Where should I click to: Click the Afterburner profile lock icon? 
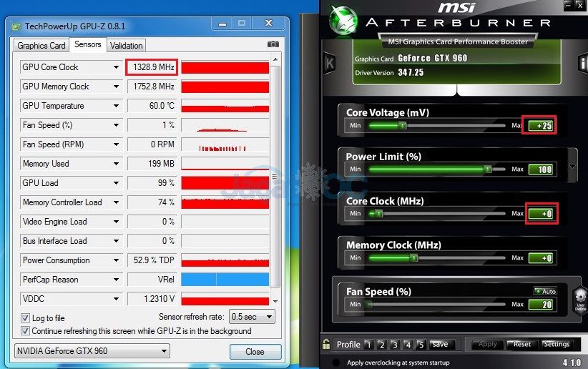click(x=326, y=344)
